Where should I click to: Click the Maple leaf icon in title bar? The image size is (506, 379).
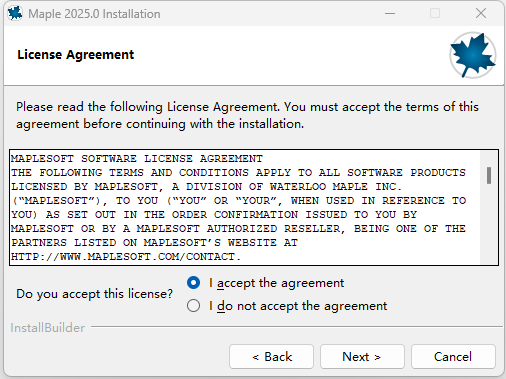coord(15,14)
